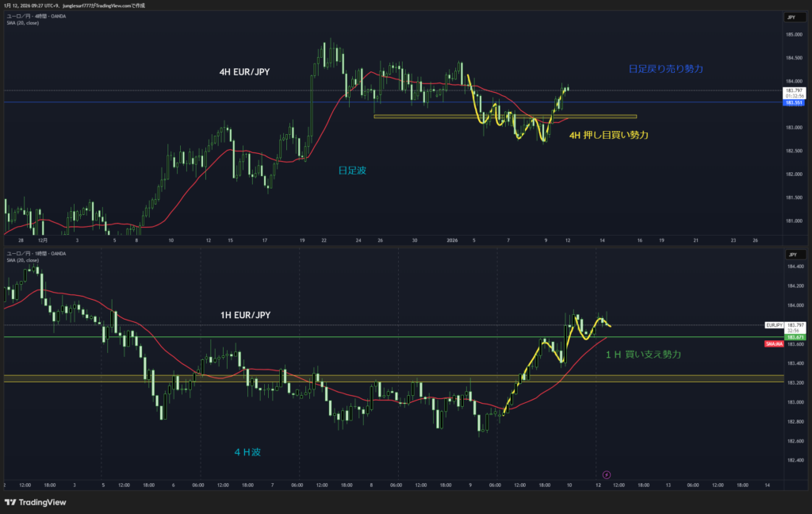812x514 pixels.
Task: Click the red SMA:MA price label
Action: coord(775,344)
